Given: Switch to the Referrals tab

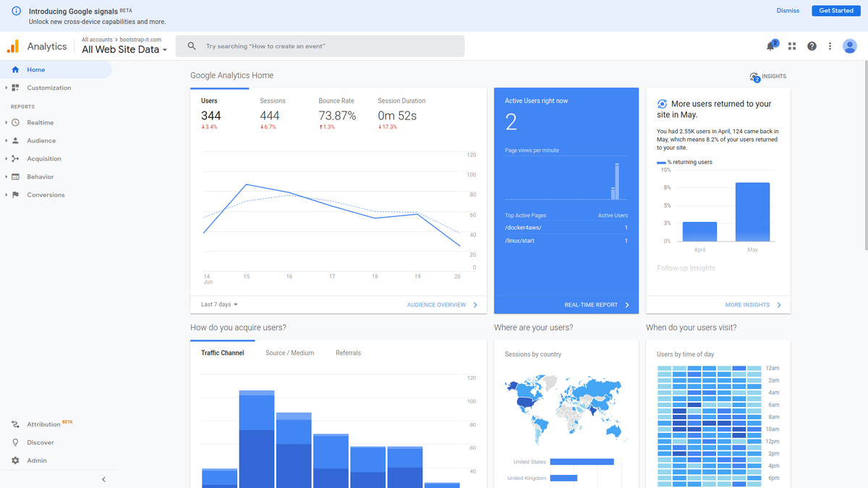Looking at the screenshot, I should tap(348, 353).
